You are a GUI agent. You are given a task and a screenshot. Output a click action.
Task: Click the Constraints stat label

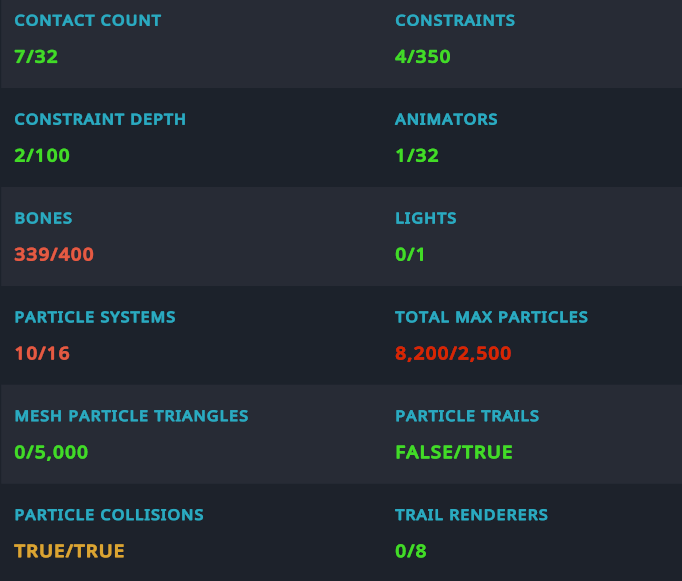[x=455, y=20]
